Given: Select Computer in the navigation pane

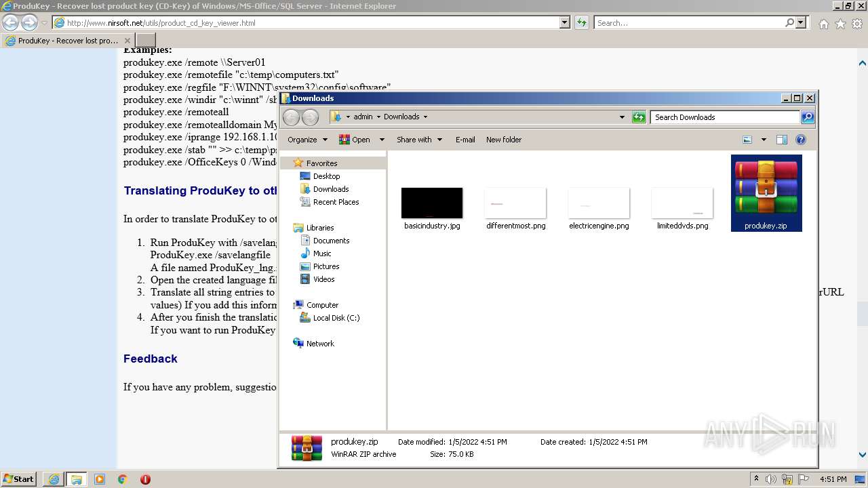Looking at the screenshot, I should click(322, 305).
